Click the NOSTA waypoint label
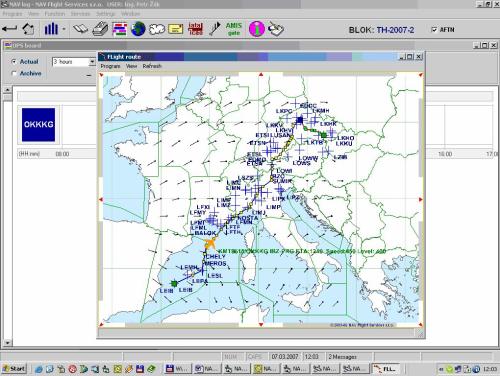Viewport: 500px width, 376px height. point(248,218)
